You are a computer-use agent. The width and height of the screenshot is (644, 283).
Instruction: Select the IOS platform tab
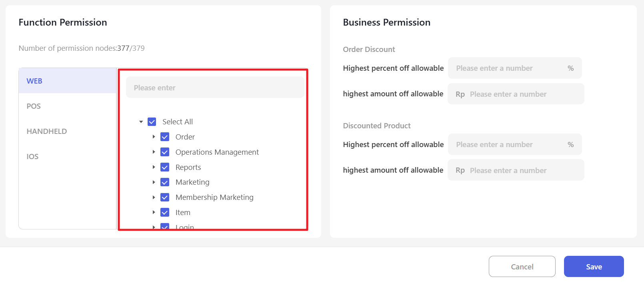33,157
